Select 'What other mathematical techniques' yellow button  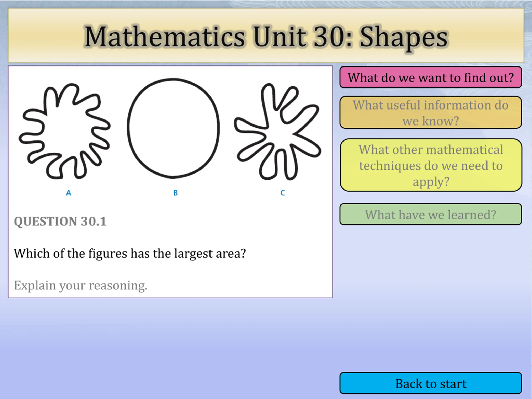tap(431, 165)
